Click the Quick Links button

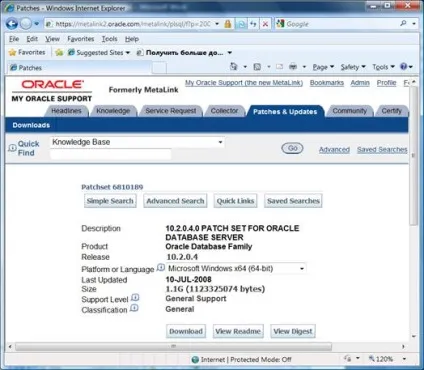pos(235,201)
